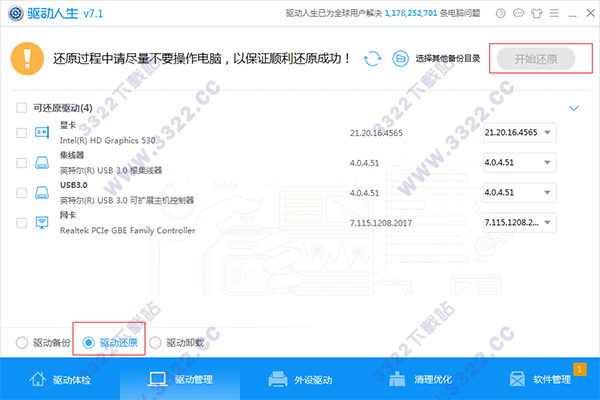Click the 1,178,252,701 counter text
600x400 pixels.
411,13
